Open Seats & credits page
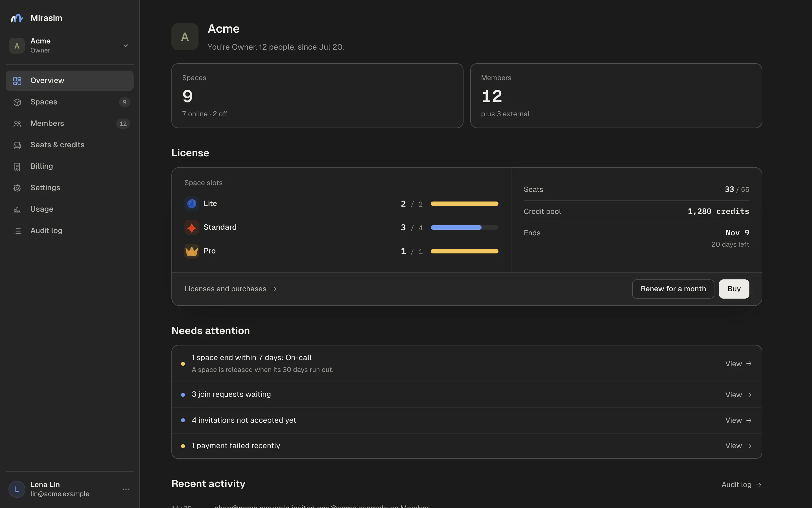This screenshot has height=508, width=812. click(x=69, y=145)
